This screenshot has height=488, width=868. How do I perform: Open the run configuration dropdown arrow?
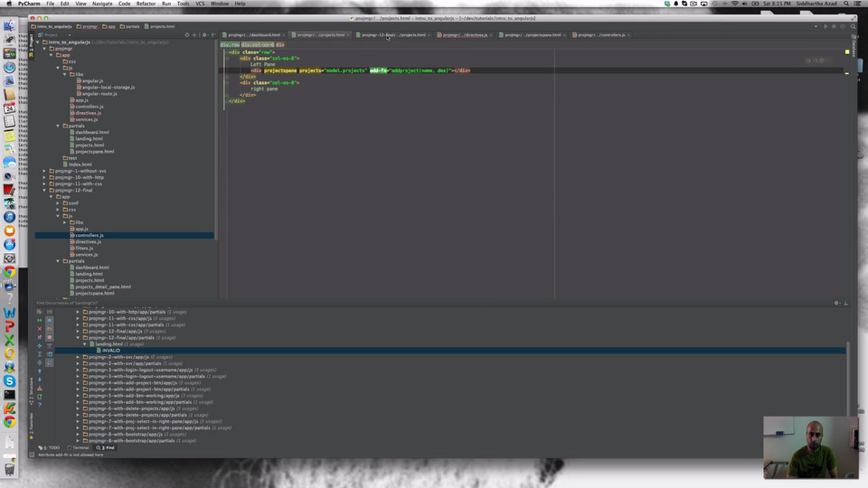click(x=817, y=26)
